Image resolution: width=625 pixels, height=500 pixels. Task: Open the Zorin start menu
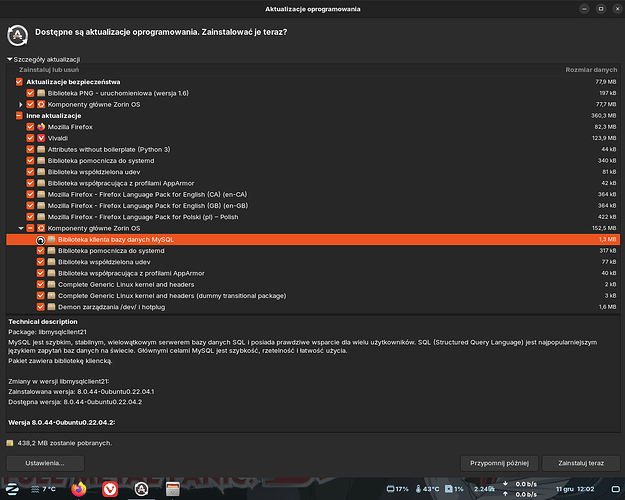click(11, 488)
